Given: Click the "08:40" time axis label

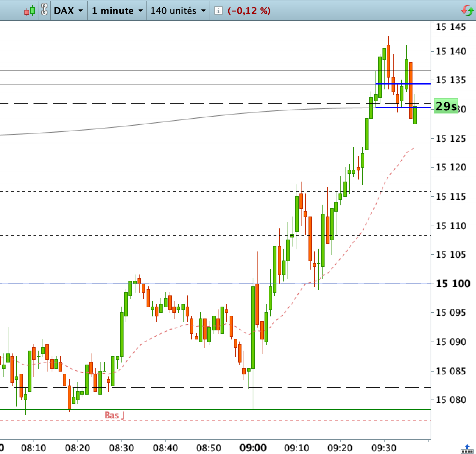Looking at the screenshot, I should (165, 448).
